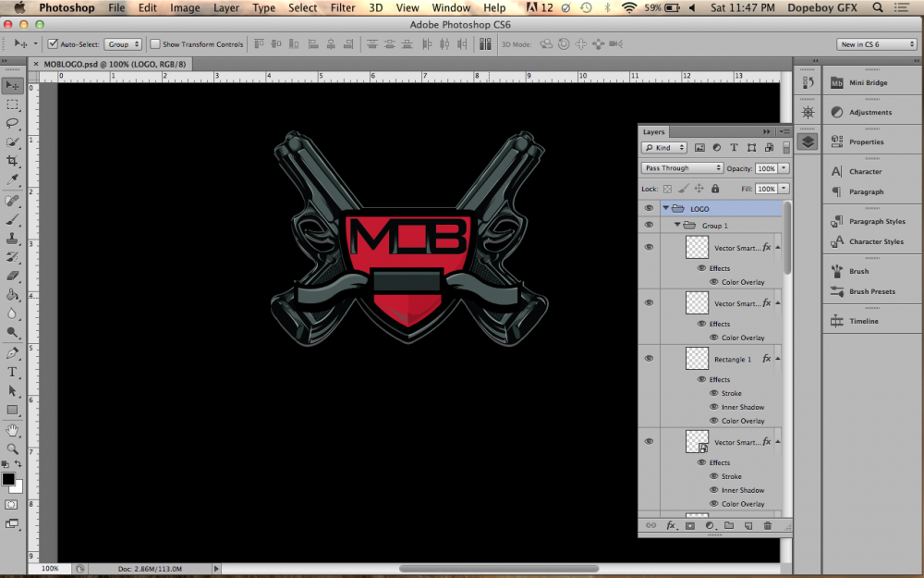The image size is (924, 578).
Task: Select the Crop tool
Action: (13, 161)
